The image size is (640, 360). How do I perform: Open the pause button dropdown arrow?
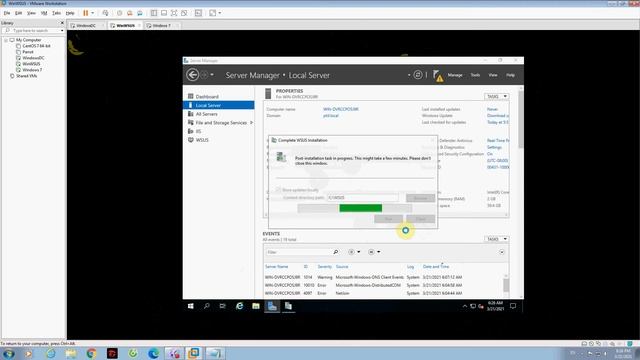[x=93, y=13]
